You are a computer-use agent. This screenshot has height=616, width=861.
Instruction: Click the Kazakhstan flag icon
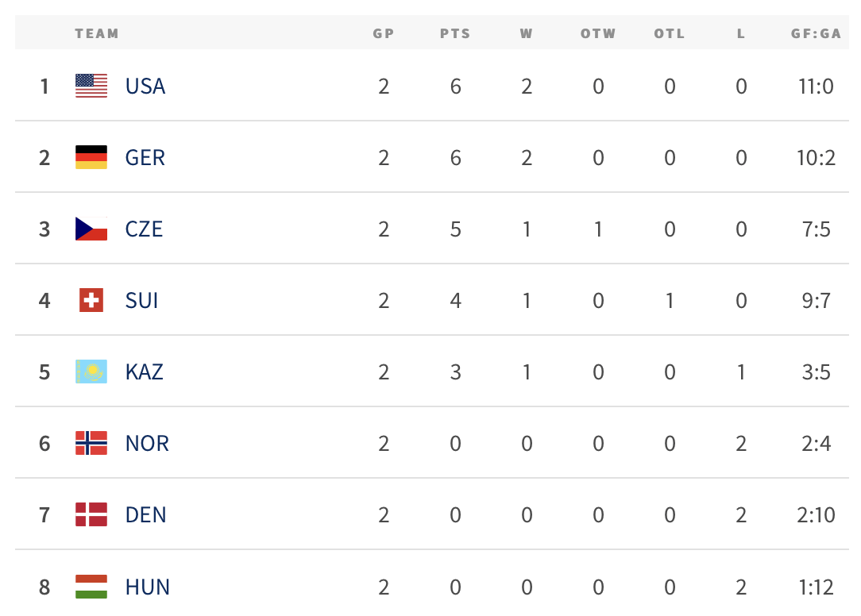pos(91,372)
